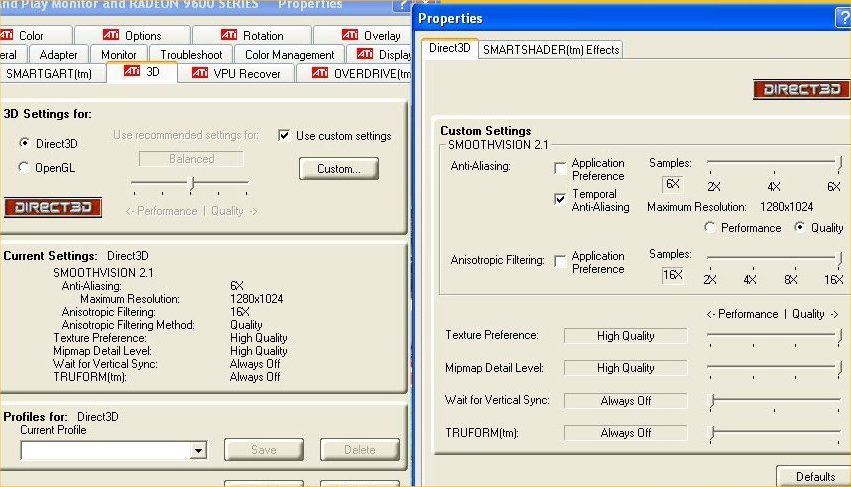Open the VPU Recover tab
Screen dimensions: 851x487
(236, 73)
